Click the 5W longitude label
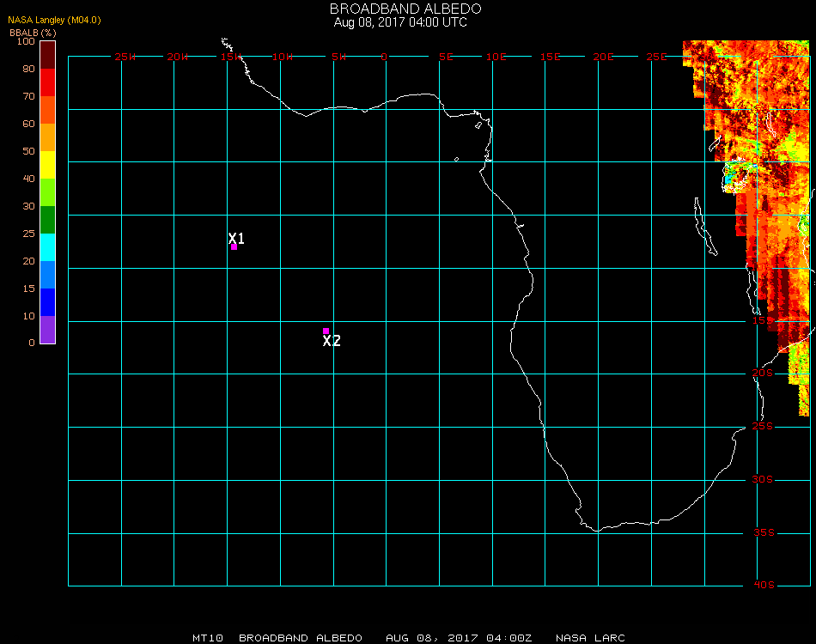 338,57
